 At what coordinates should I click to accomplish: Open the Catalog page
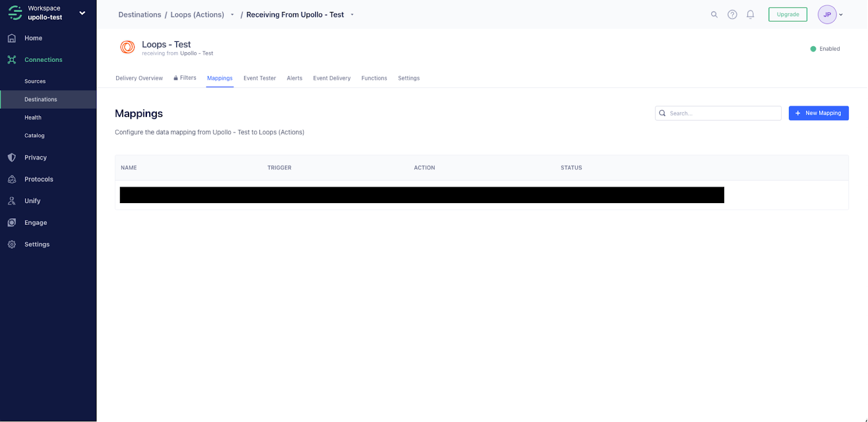click(x=34, y=136)
